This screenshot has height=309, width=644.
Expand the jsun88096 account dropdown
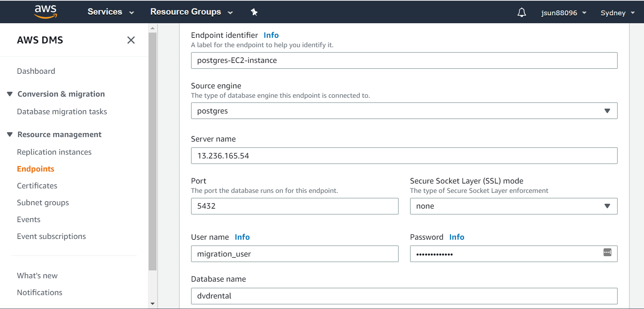pos(563,13)
